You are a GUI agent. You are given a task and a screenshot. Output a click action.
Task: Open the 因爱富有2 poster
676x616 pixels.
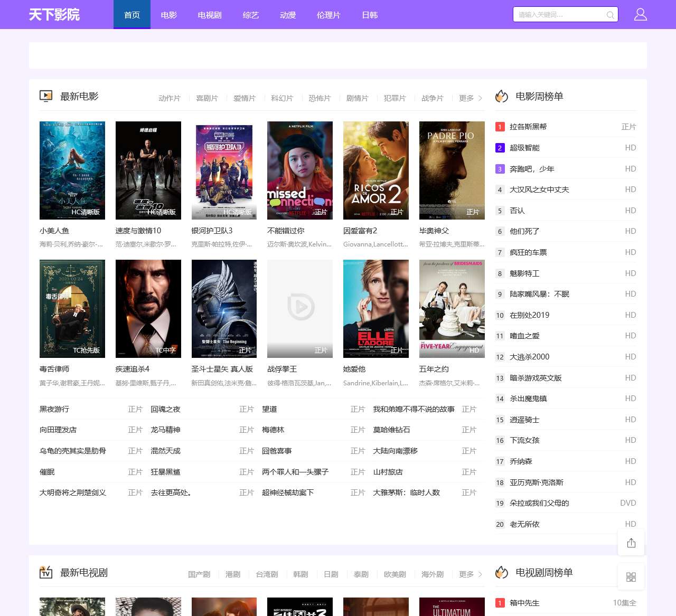click(x=376, y=170)
